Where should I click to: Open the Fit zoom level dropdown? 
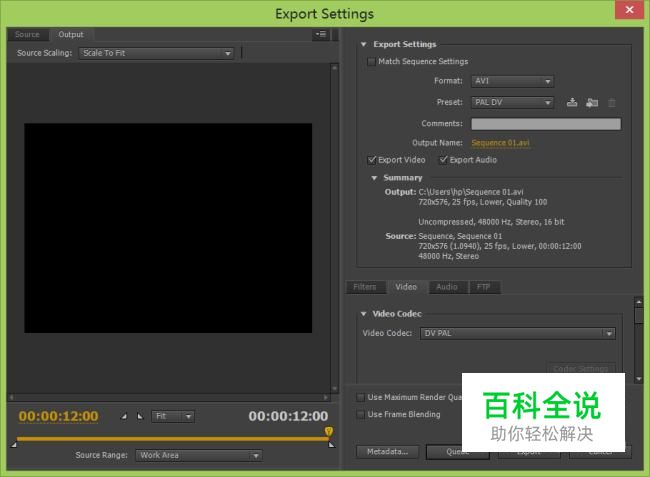click(x=173, y=416)
